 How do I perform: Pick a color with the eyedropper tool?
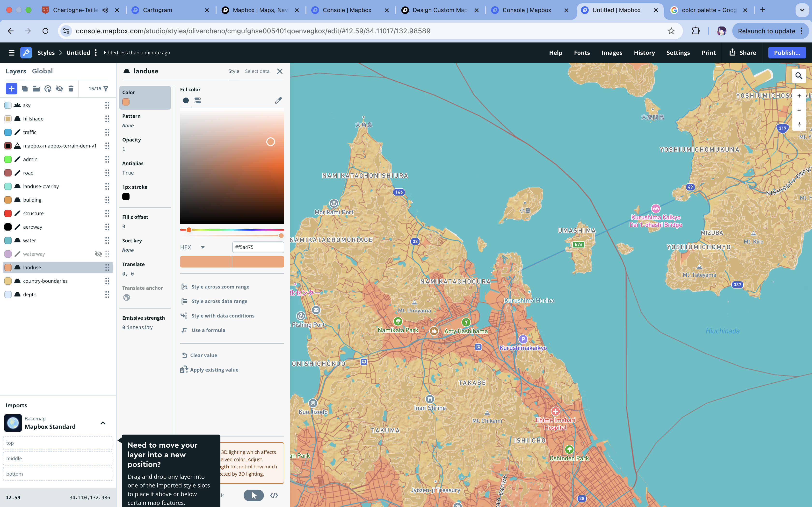tap(278, 100)
